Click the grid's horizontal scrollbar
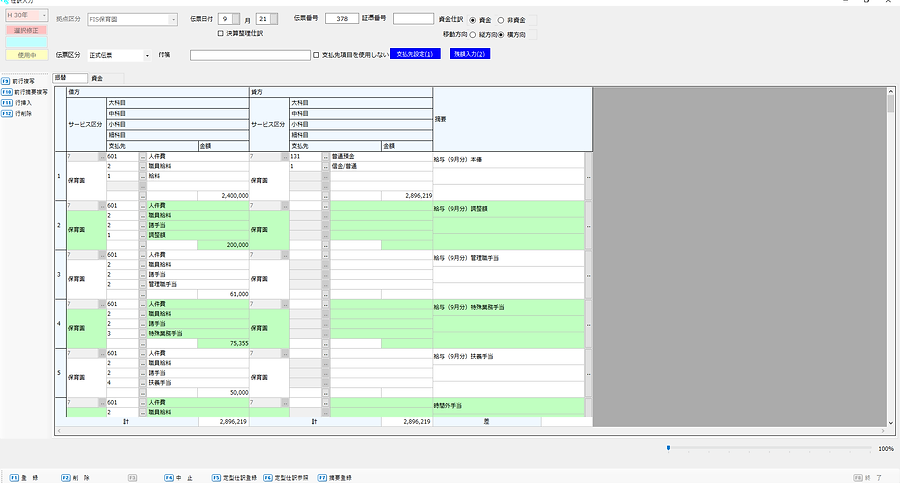The height and width of the screenshot is (483, 900). (470, 430)
